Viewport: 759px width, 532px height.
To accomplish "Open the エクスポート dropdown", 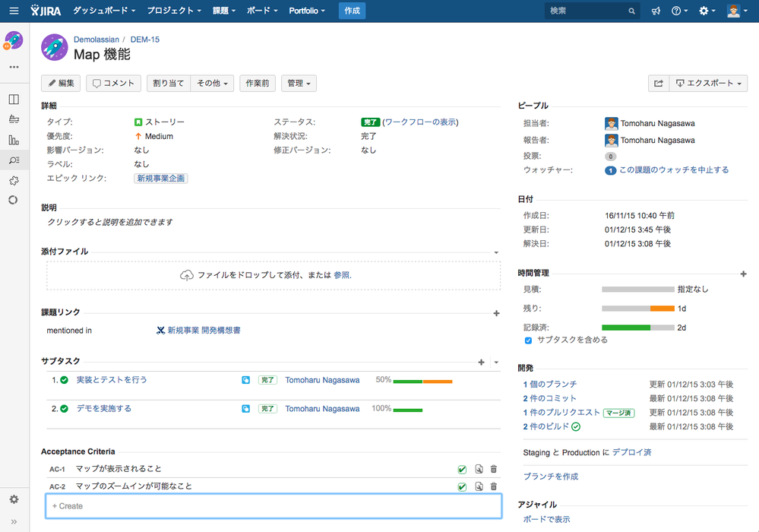I will [x=708, y=84].
